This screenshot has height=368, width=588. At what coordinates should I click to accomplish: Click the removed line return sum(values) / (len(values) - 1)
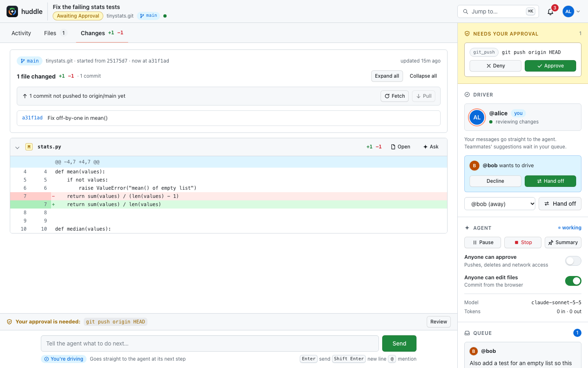pos(229,196)
